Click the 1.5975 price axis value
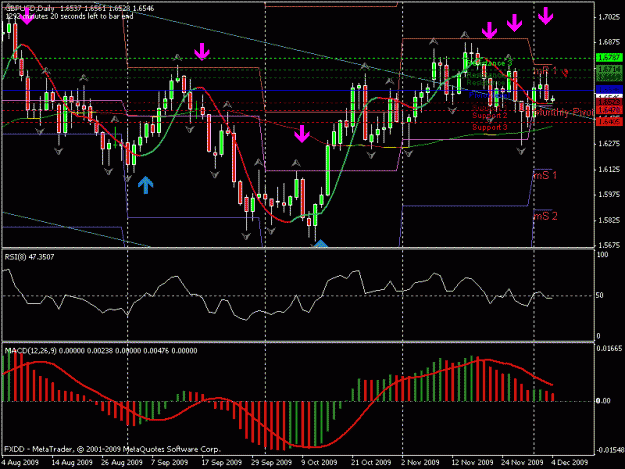 click(609, 194)
